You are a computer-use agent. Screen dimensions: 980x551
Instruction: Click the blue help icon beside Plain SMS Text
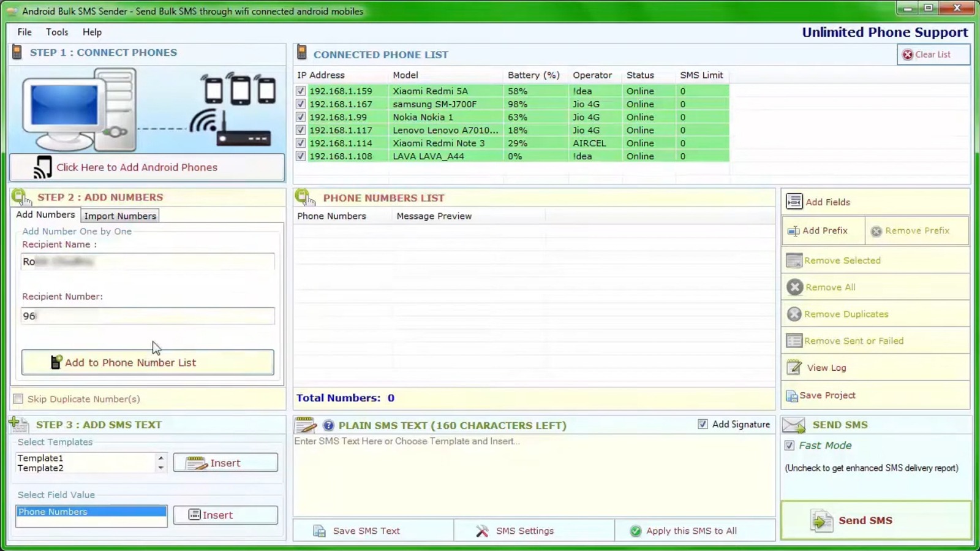(x=328, y=425)
